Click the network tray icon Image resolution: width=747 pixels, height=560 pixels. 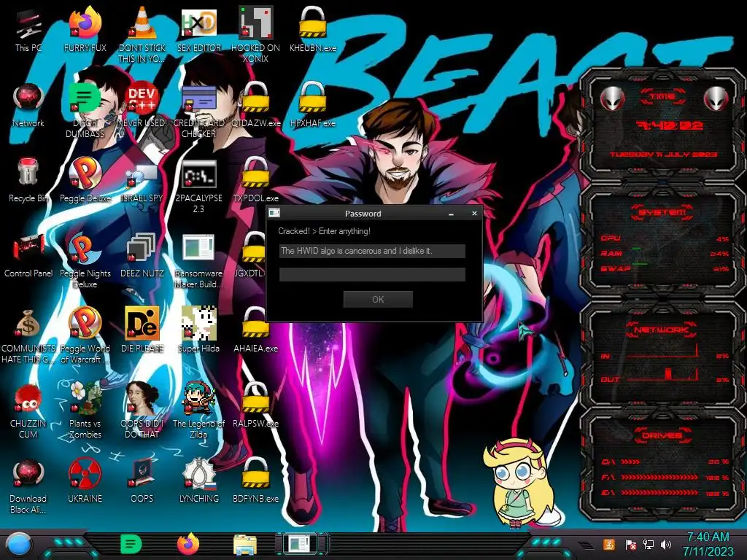coord(648,544)
